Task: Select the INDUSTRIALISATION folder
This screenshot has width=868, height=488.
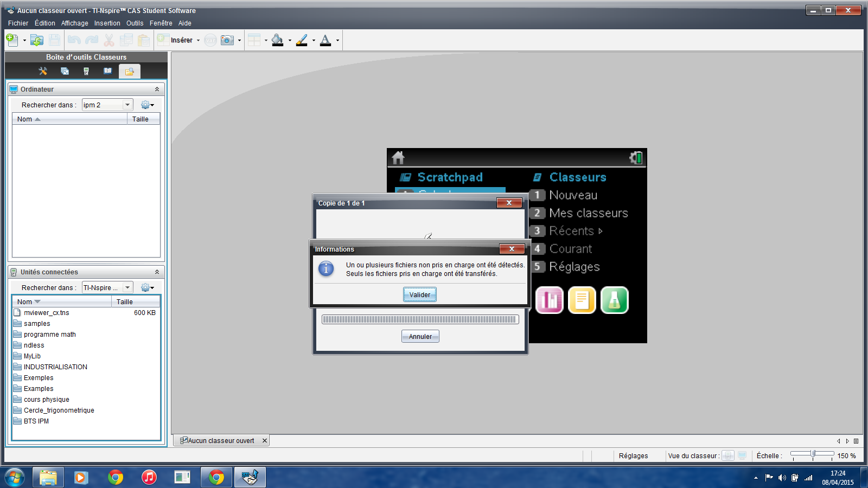Action: click(86, 367)
